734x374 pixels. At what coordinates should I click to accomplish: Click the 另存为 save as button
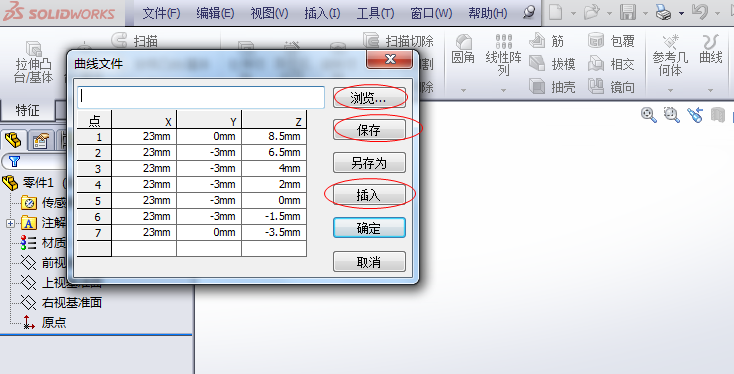click(369, 163)
